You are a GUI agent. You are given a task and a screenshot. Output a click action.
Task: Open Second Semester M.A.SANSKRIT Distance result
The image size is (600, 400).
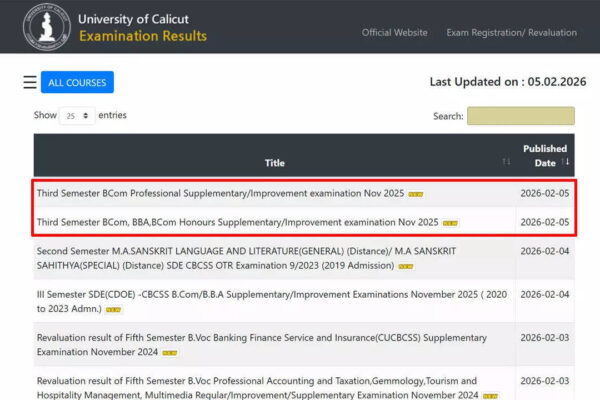tap(246, 258)
